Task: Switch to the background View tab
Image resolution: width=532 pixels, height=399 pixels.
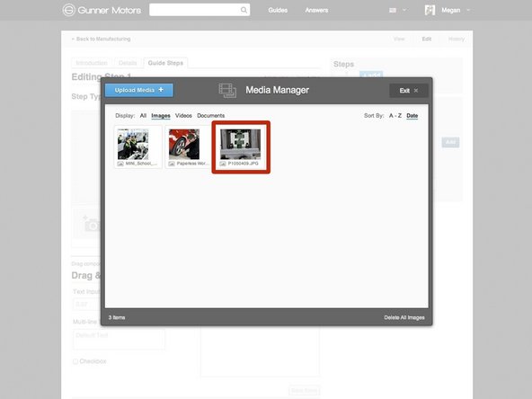Action: [x=399, y=39]
